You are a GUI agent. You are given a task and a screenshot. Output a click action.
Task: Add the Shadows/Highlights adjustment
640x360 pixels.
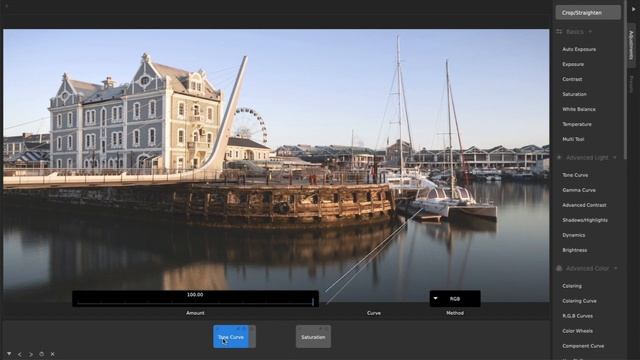pos(585,220)
